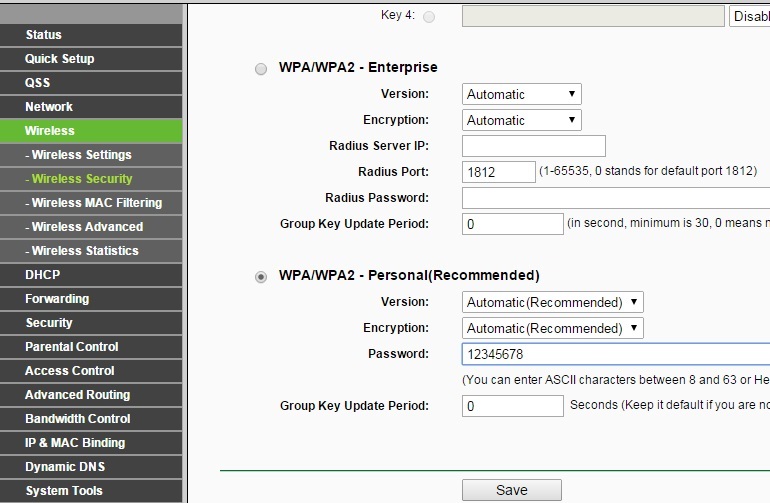This screenshot has width=770, height=503.
Task: Open System Tools in the sidebar
Action: coord(65,491)
